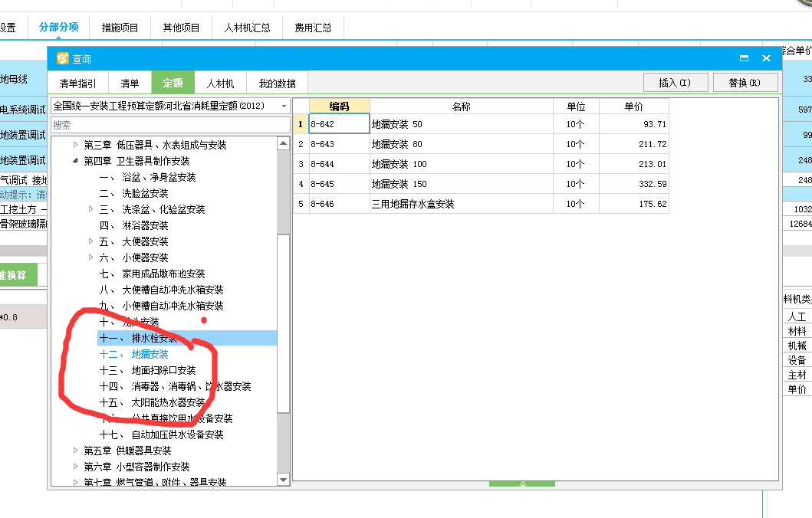
Task: Collapse 第四章 卫生器具制作安装
Action: point(76,160)
